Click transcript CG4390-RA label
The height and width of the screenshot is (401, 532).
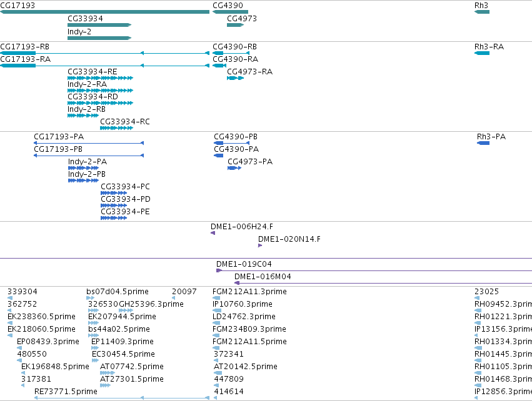236,59
